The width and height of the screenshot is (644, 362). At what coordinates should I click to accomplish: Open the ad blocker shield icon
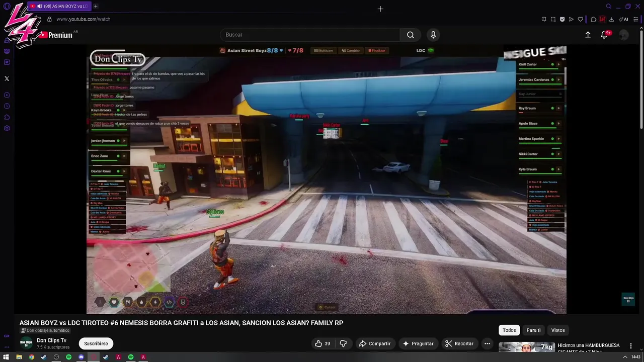pos(562,19)
